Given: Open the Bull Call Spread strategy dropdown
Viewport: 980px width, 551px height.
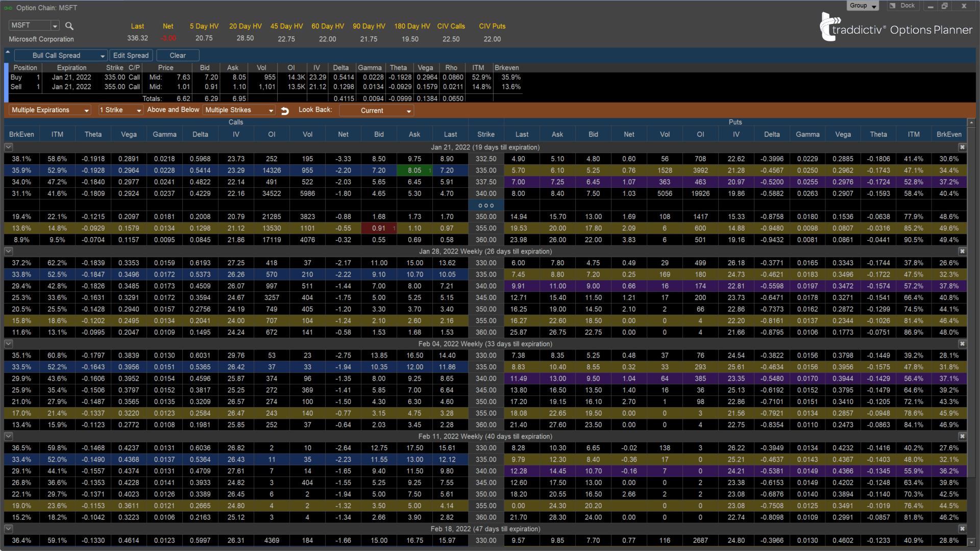Looking at the screenshot, I should 60,56.
